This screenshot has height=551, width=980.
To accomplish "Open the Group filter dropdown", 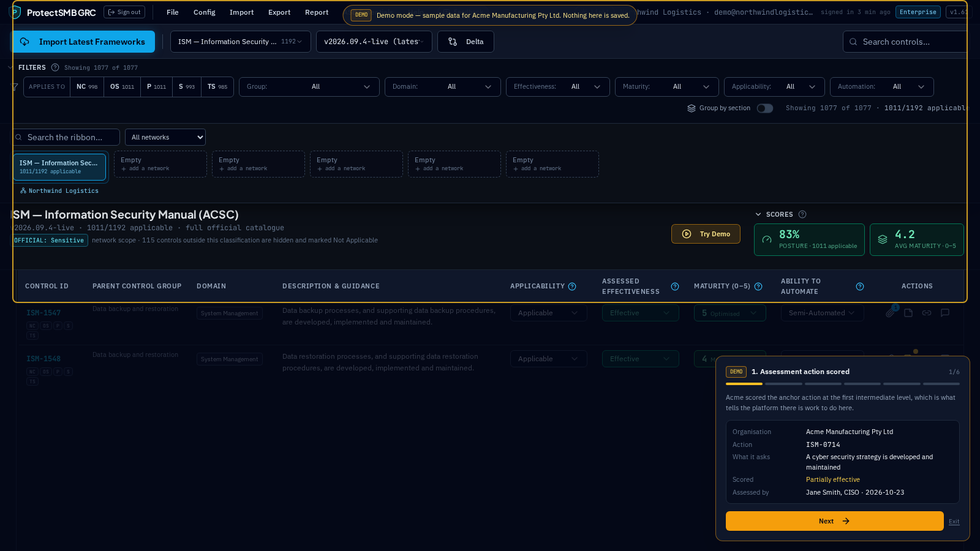I will 309,87.
